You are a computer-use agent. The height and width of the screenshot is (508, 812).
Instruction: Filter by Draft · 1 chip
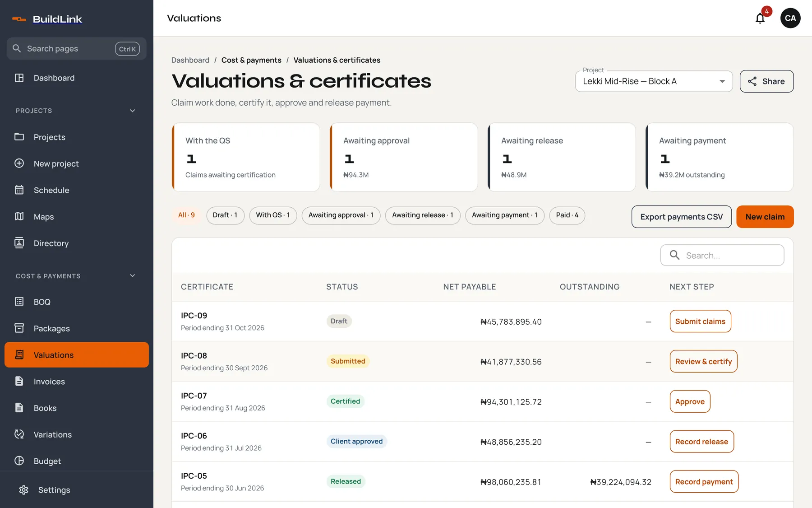pyautogui.click(x=225, y=215)
